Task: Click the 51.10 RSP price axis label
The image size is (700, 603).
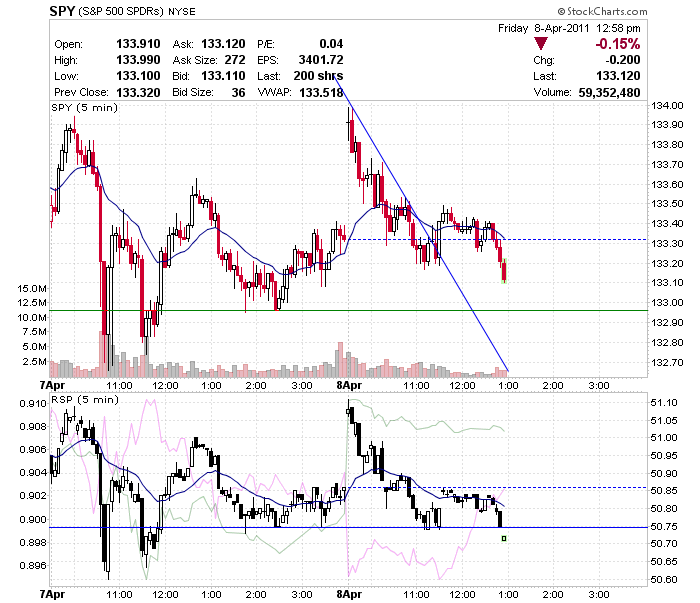Action: [x=664, y=403]
